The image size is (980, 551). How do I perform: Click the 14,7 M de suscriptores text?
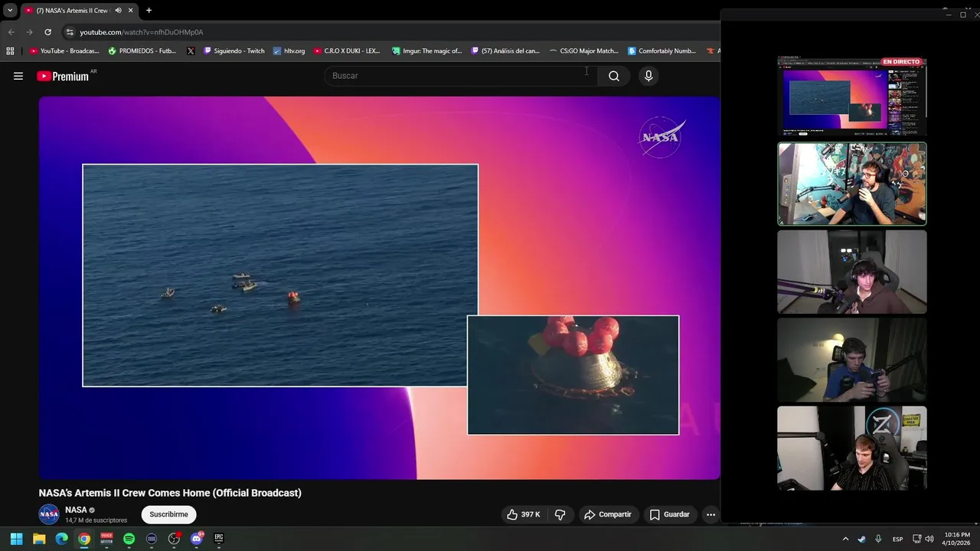(96, 520)
